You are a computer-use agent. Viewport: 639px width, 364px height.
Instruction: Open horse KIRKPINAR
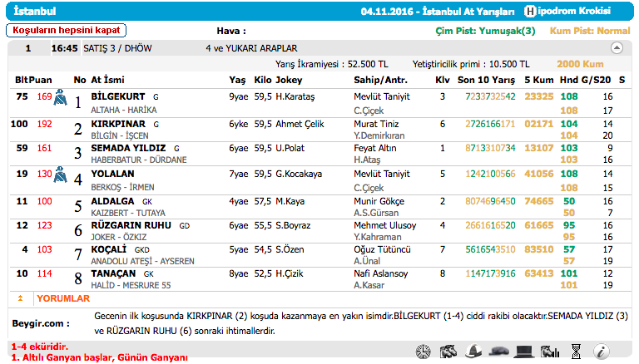point(118,124)
